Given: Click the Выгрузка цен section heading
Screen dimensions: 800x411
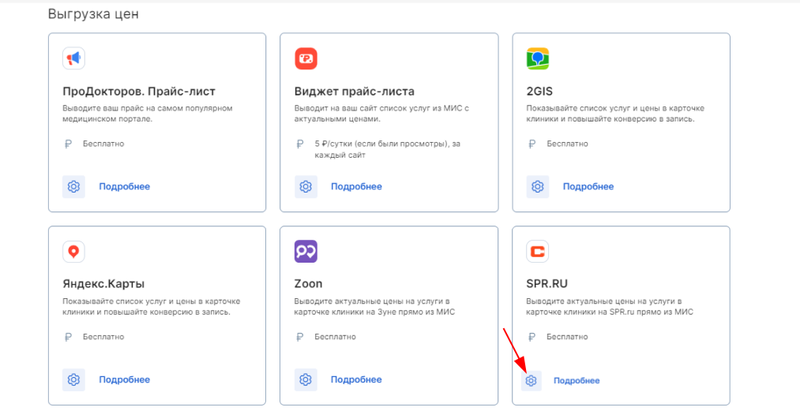Looking at the screenshot, I should (93, 14).
